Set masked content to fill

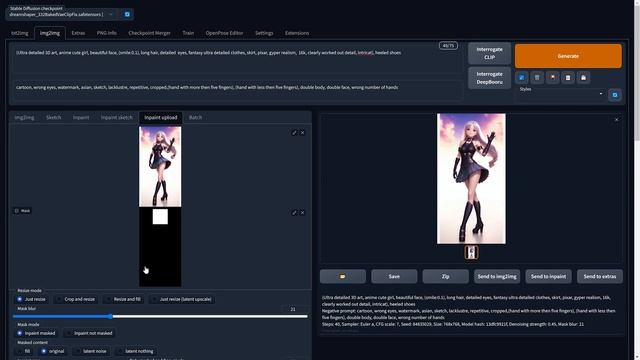(24, 351)
